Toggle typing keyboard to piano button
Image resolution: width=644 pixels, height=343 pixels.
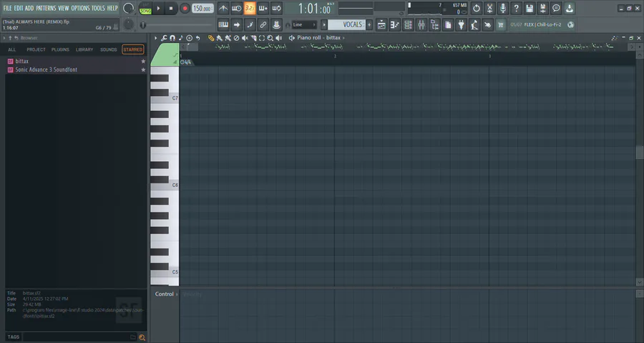pos(223,25)
